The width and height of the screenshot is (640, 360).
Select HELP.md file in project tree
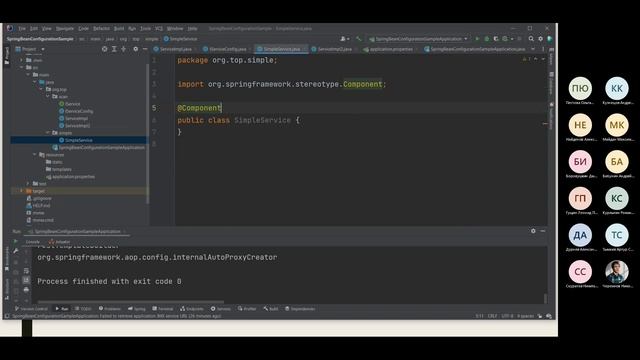point(38,206)
